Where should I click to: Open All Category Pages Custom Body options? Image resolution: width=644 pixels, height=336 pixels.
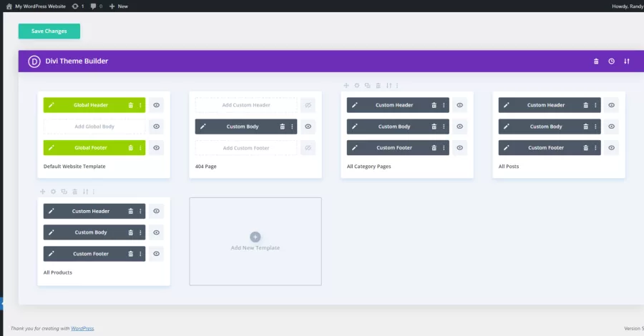pos(444,127)
